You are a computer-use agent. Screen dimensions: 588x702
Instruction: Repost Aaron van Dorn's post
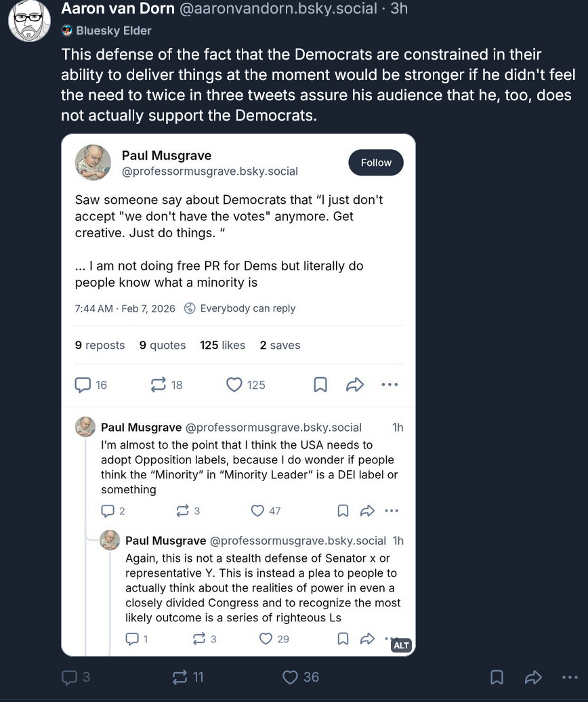point(180,677)
